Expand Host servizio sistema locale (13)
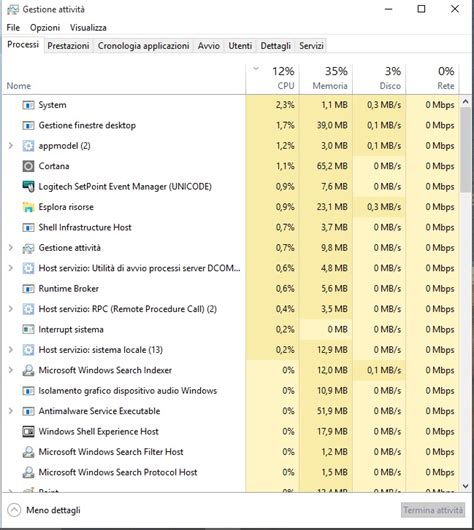The height and width of the screenshot is (530, 474). point(10,350)
